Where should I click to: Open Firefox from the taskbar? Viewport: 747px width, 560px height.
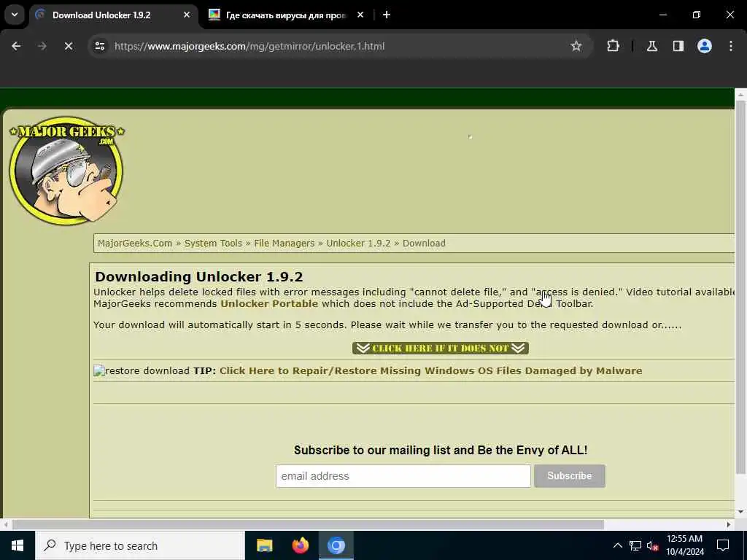300,545
